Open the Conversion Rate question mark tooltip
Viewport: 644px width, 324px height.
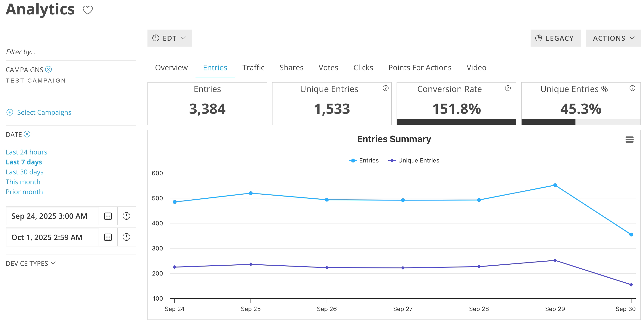coord(508,88)
